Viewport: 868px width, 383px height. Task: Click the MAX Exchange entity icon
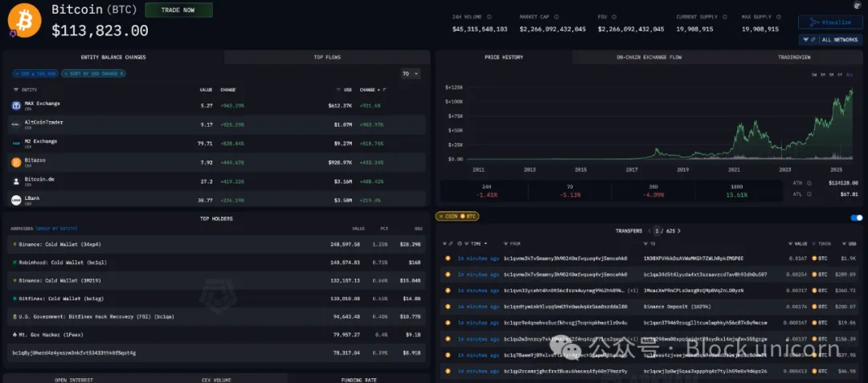coord(16,105)
